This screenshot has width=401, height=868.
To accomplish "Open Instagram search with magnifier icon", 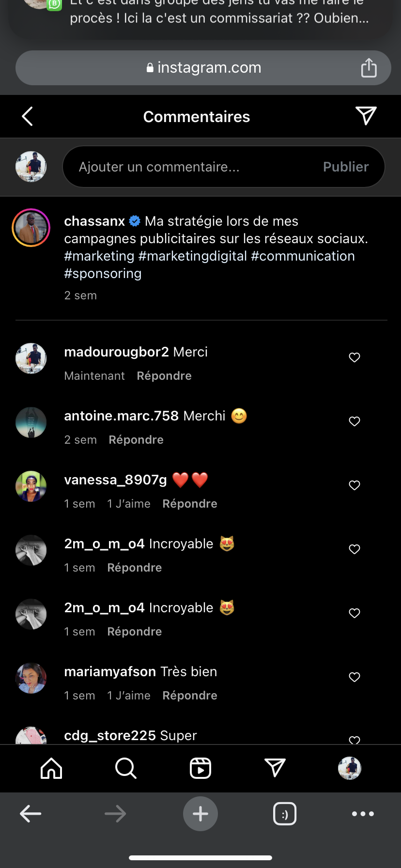I will 126,768.
